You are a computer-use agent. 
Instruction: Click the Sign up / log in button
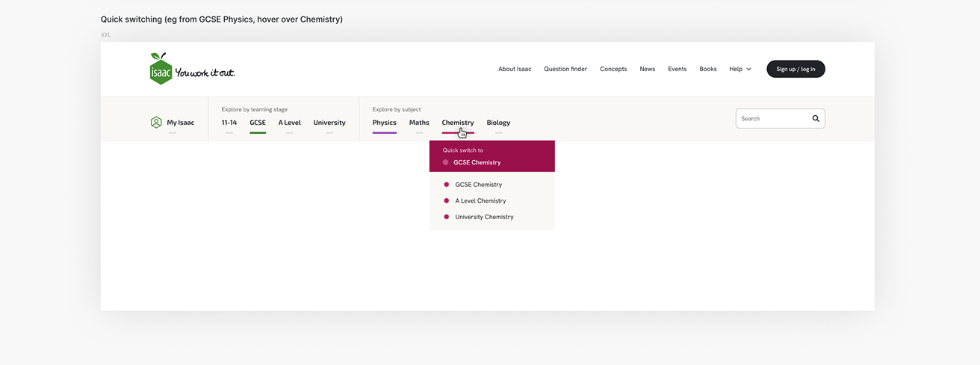(x=796, y=69)
